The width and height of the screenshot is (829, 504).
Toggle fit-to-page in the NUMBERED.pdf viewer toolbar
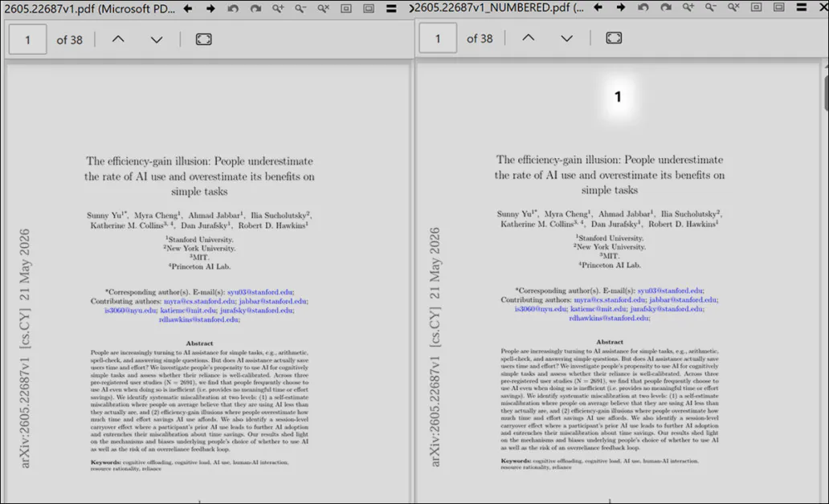click(x=614, y=38)
